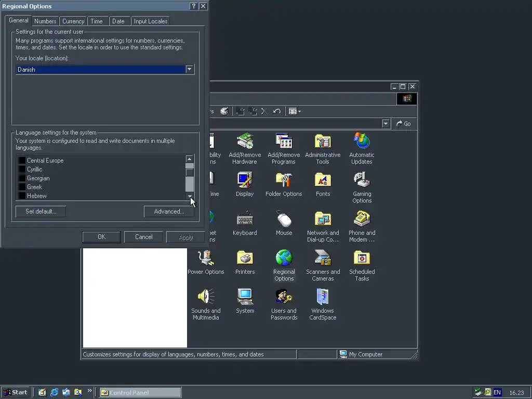Open Windows CardSpace icon
This screenshot has width=532, height=399.
click(323, 304)
